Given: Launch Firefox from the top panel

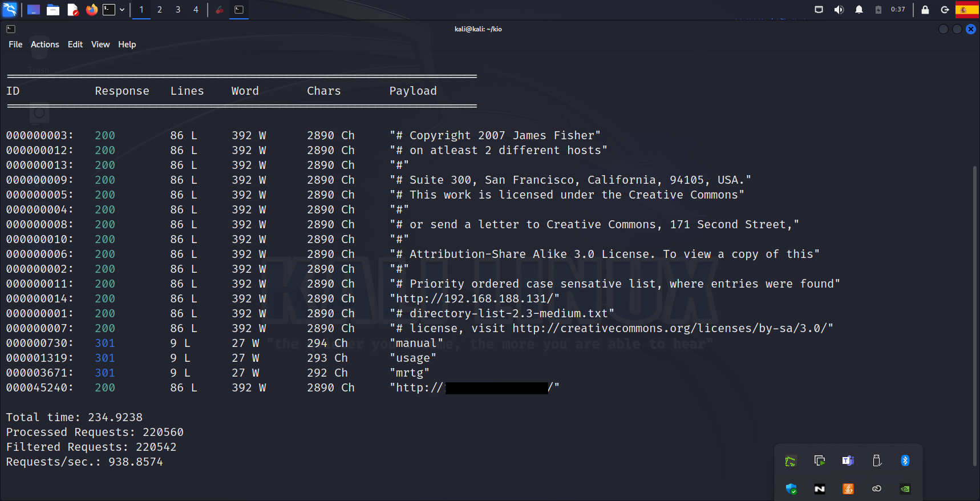Looking at the screenshot, I should (91, 10).
